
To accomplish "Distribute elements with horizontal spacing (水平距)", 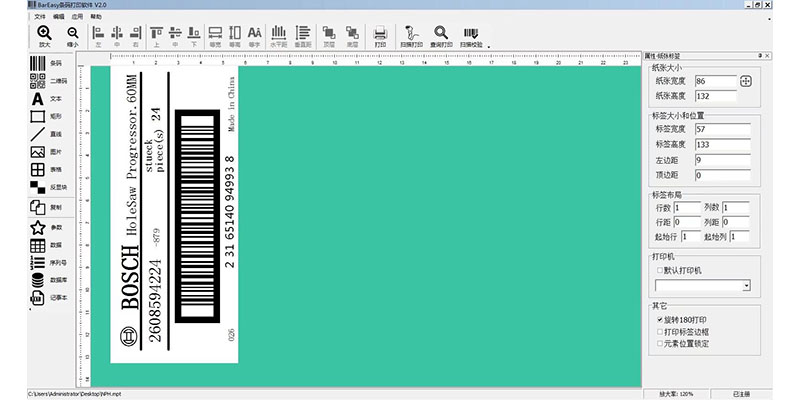I will 279,33.
